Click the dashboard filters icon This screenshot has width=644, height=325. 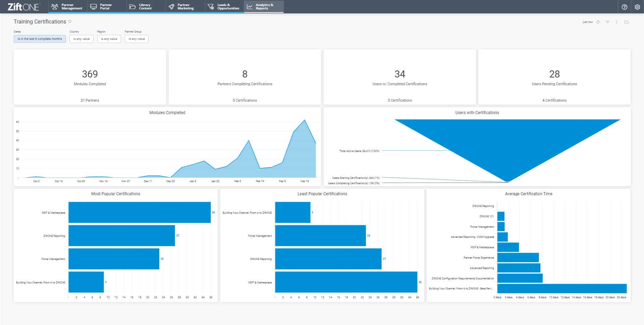(x=607, y=22)
